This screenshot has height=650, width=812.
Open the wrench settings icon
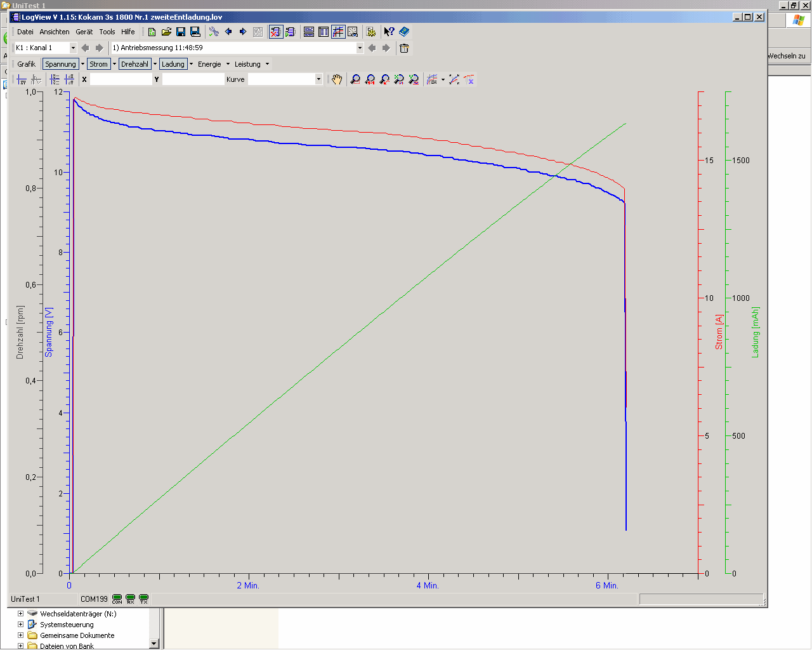point(214,32)
